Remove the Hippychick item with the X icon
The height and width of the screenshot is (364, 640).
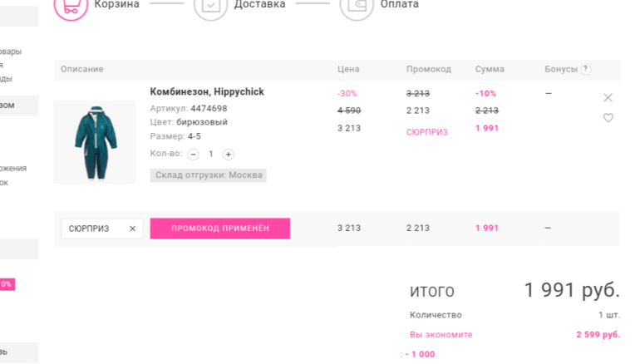[x=608, y=98]
